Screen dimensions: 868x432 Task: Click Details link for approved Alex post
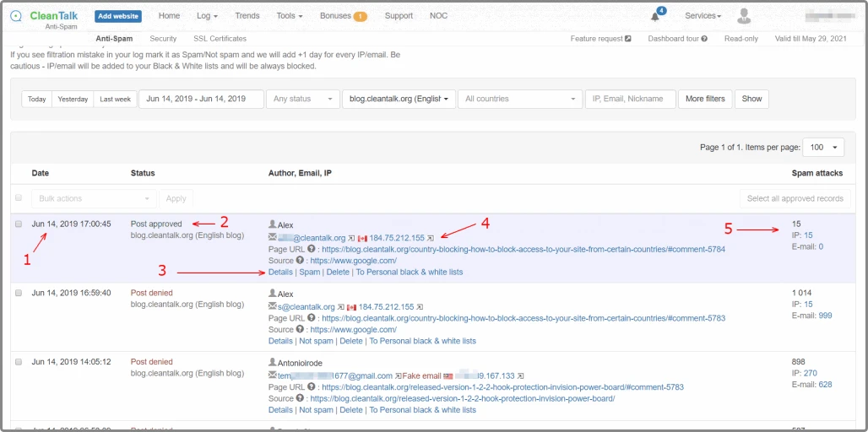[280, 273]
